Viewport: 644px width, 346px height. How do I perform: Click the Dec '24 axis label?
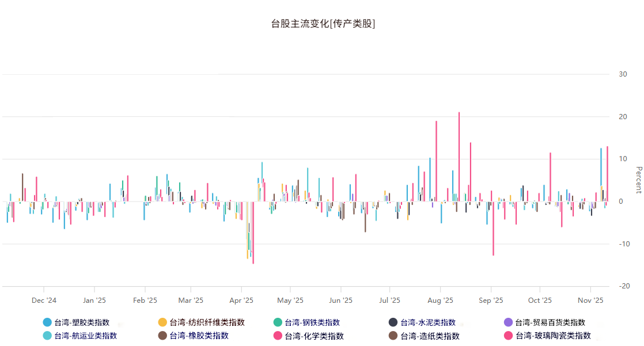coord(44,300)
